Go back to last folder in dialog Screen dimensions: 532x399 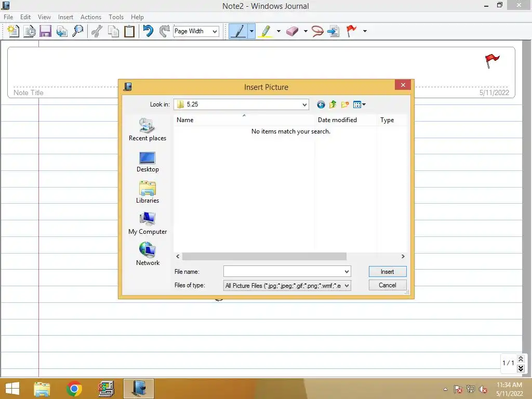coord(321,104)
